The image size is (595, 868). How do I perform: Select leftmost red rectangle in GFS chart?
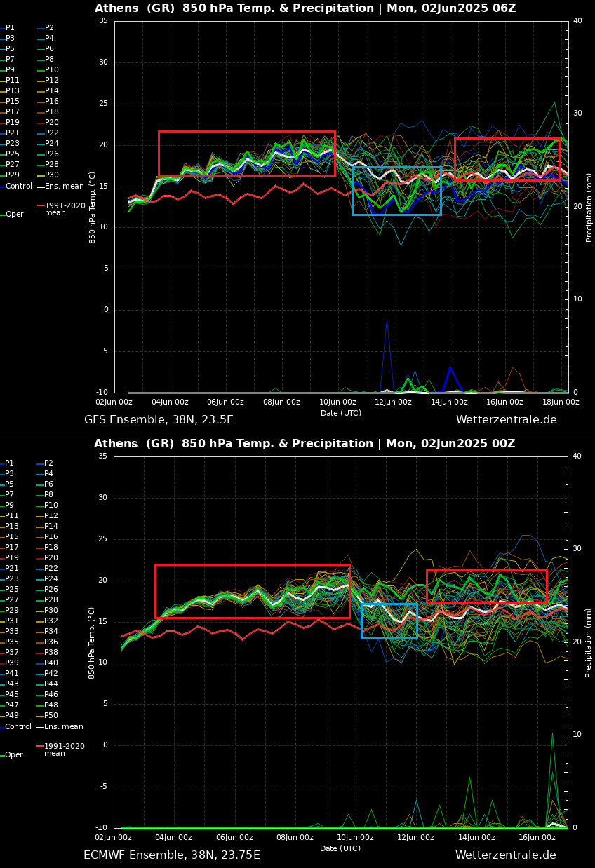click(x=246, y=153)
